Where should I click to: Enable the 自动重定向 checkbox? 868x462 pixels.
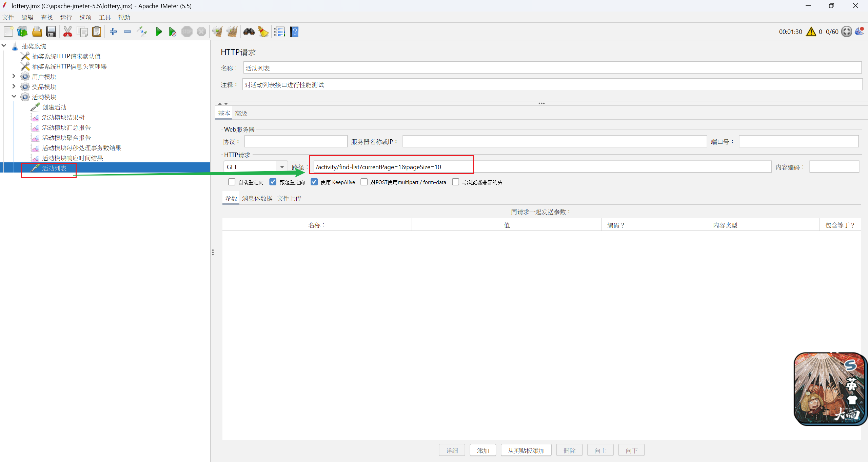(x=232, y=182)
